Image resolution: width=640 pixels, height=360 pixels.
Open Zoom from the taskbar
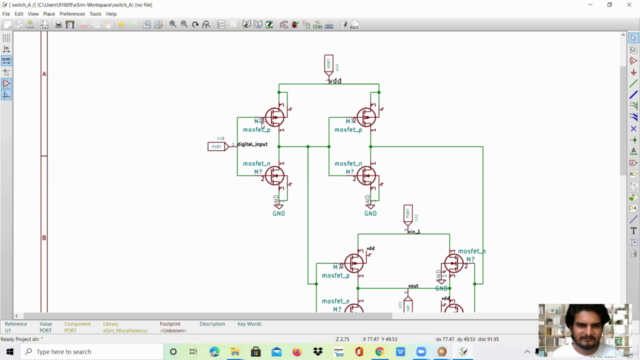pyautogui.click(x=421, y=351)
